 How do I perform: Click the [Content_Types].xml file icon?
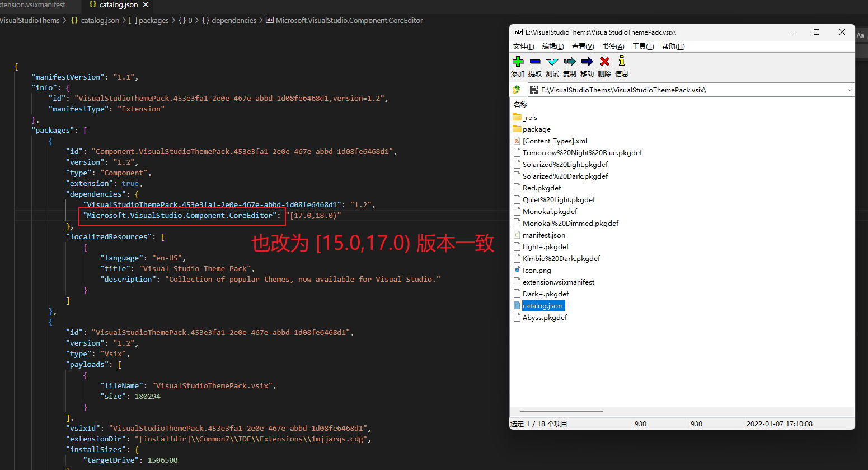[517, 141]
